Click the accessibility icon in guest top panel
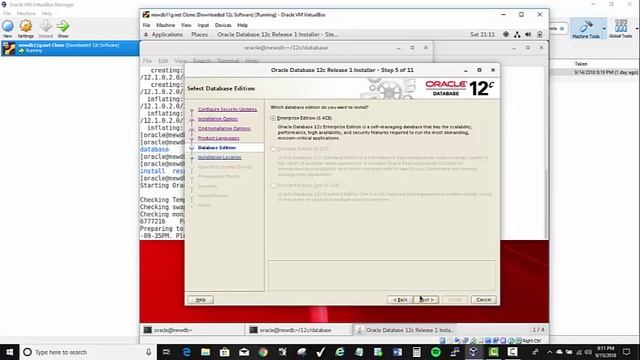 506,35
